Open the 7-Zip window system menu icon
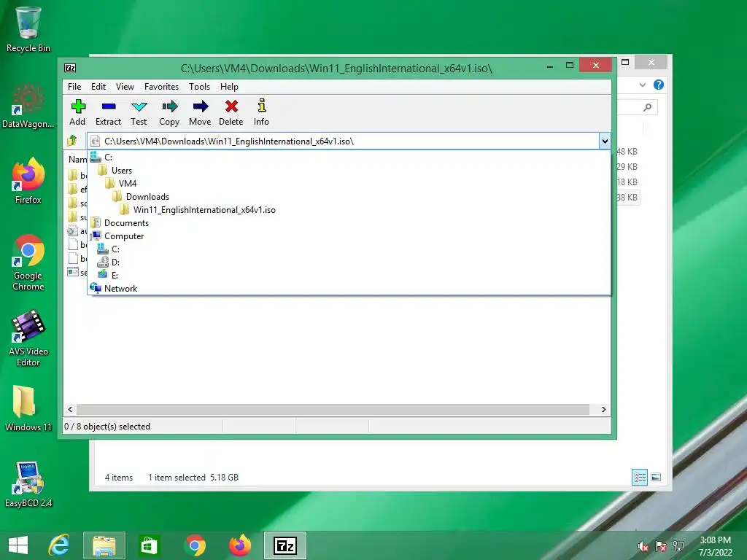The height and width of the screenshot is (560, 747). (70, 68)
